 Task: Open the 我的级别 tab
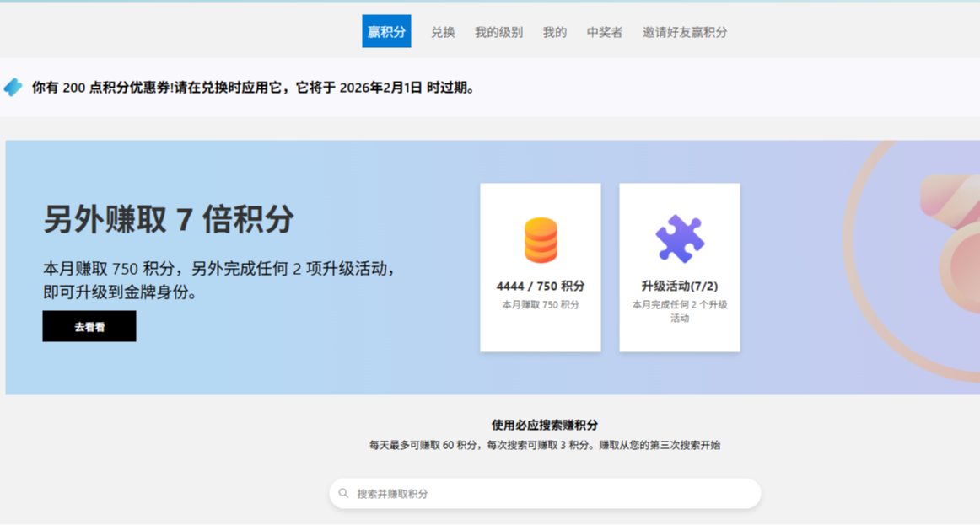(x=499, y=31)
